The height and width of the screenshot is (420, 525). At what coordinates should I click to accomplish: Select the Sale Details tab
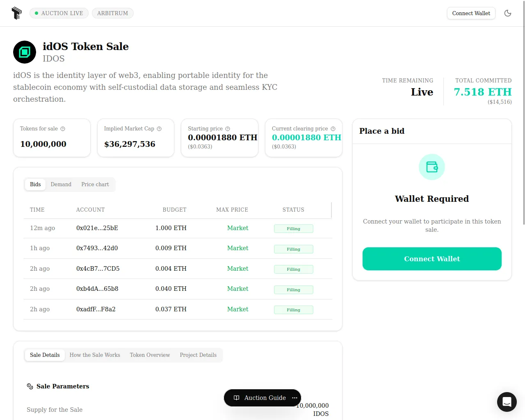tap(45, 355)
